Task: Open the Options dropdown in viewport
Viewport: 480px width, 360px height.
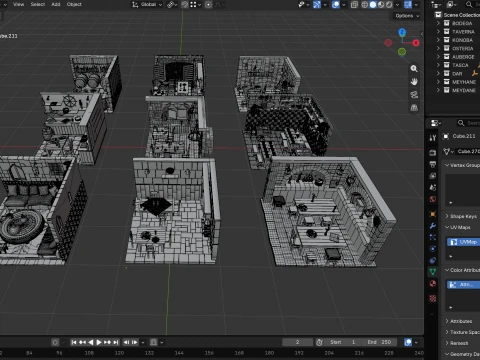Action: click(x=407, y=16)
